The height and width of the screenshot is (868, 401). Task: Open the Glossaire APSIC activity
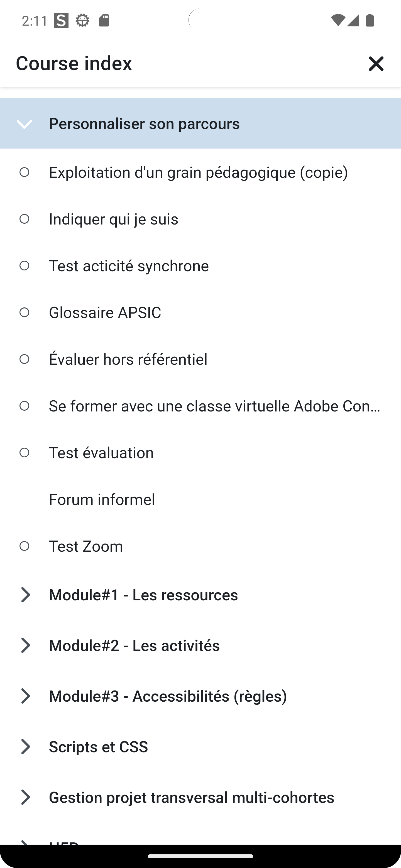pos(105,312)
